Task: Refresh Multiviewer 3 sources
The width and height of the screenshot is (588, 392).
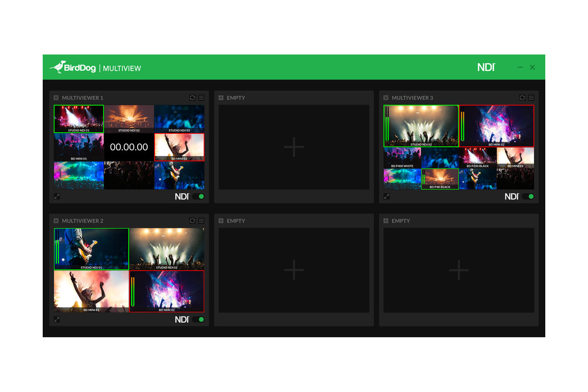Action: [522, 97]
